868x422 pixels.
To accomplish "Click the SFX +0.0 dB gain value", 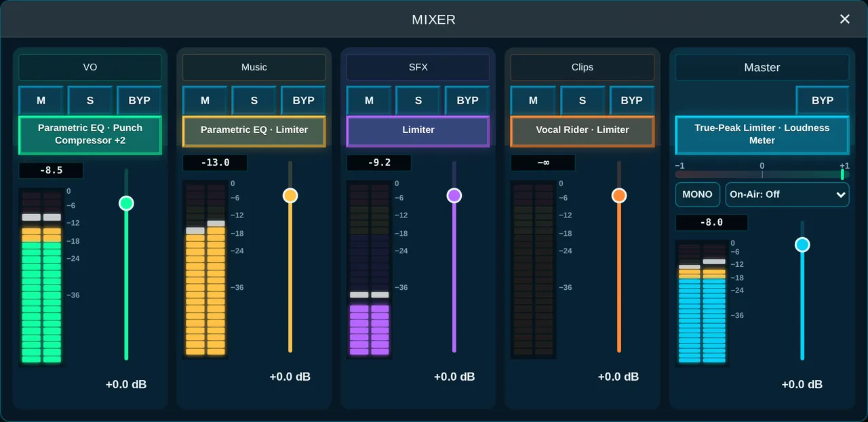I will tap(454, 377).
